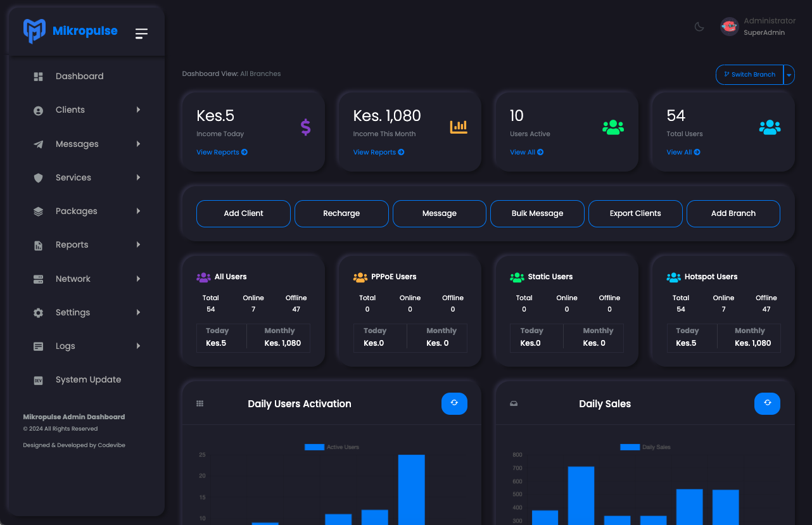Toggle the sidebar hamburger menu icon
Image resolution: width=812 pixels, height=525 pixels.
click(141, 34)
